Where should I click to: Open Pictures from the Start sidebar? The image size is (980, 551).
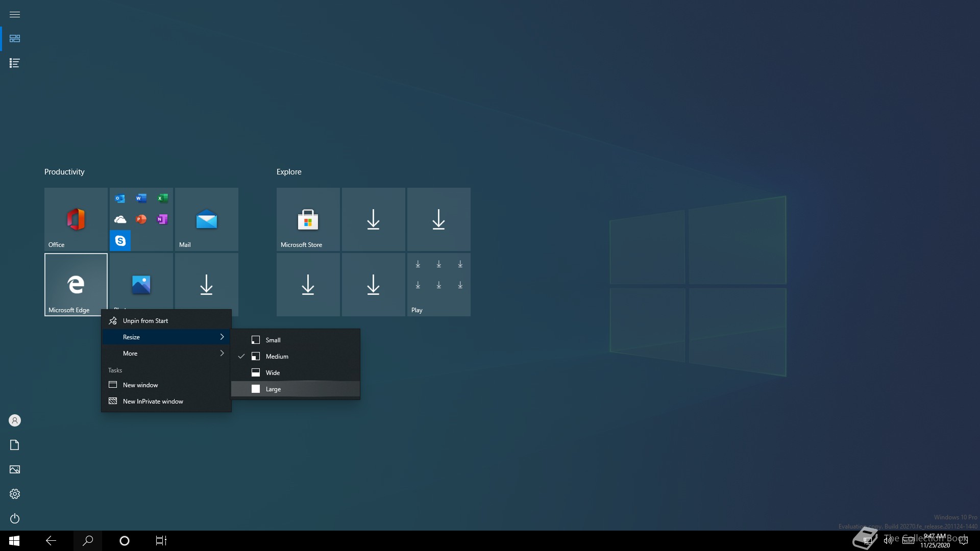(15, 469)
